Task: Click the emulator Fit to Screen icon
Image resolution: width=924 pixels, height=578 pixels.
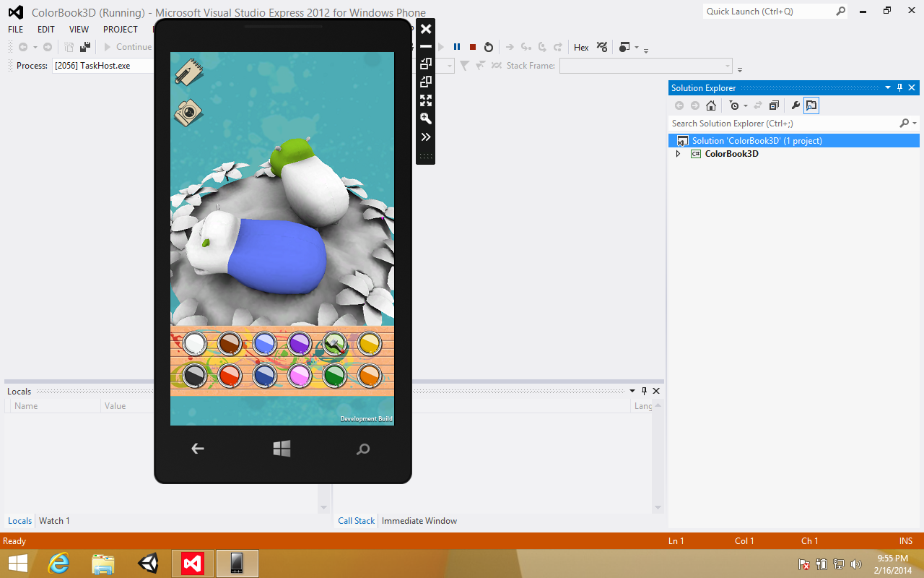Action: coord(426,100)
